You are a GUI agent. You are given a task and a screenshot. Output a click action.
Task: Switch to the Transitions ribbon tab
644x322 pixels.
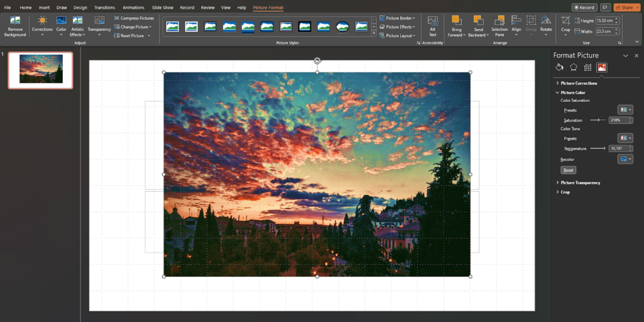pyautogui.click(x=104, y=8)
